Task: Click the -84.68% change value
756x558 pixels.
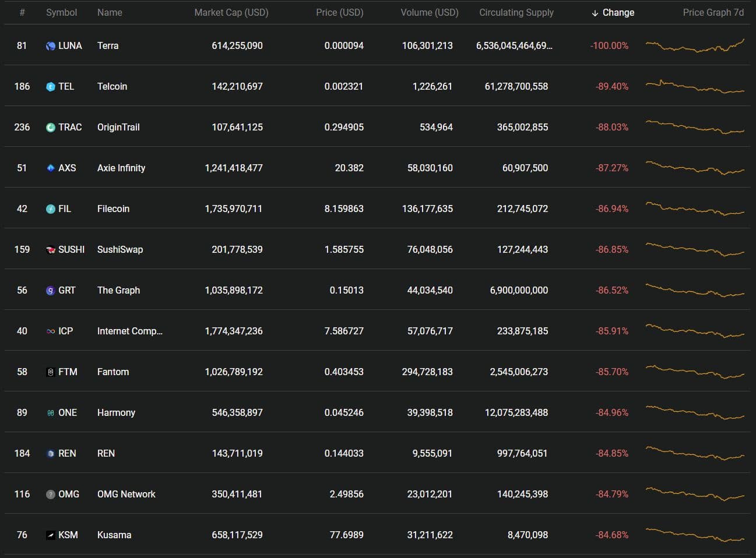Action: [611, 535]
